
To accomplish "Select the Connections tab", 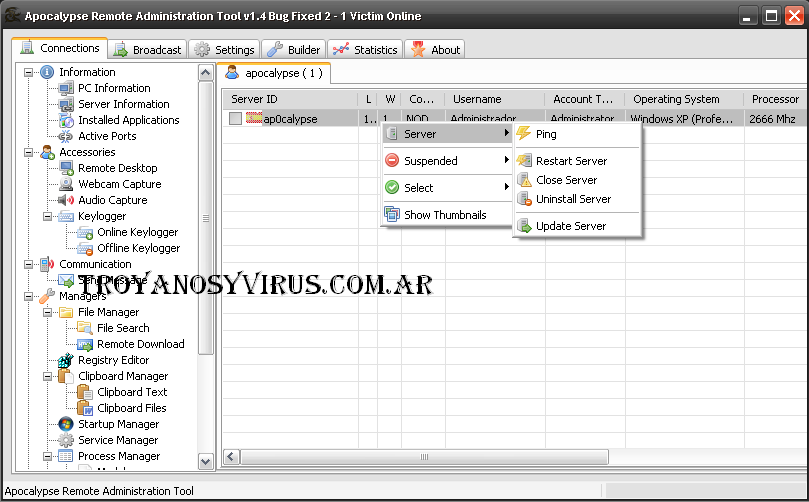I will [x=59, y=48].
